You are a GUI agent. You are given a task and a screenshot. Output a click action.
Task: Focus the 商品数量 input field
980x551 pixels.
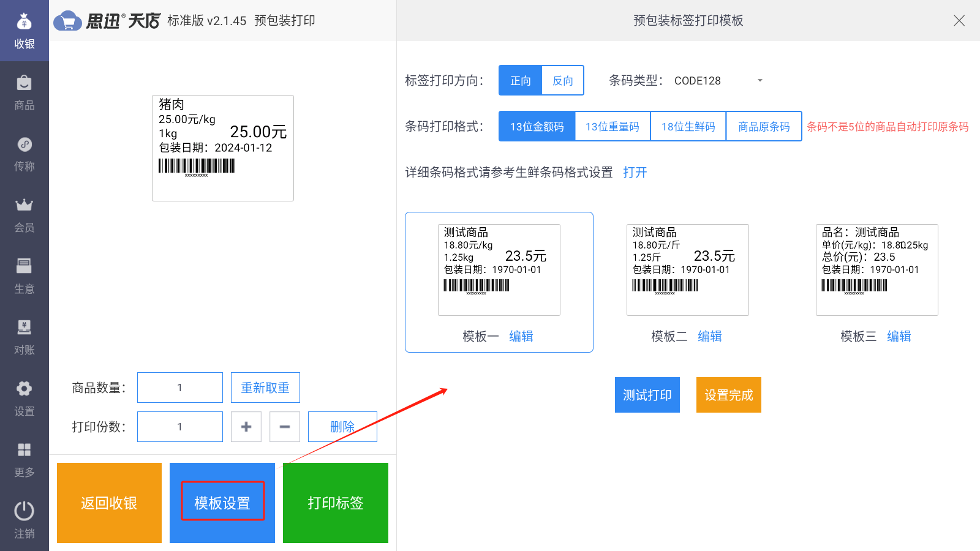click(180, 388)
